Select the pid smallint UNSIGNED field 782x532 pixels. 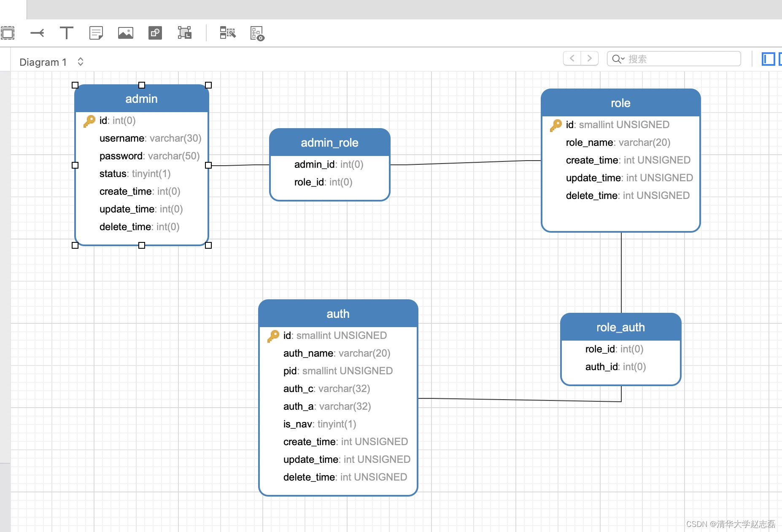(x=338, y=371)
